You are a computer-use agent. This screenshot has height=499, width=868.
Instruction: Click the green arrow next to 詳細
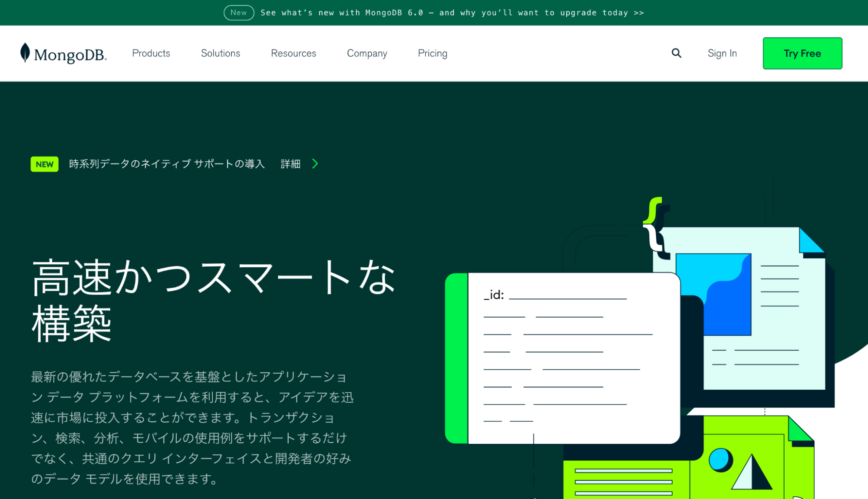tap(315, 164)
